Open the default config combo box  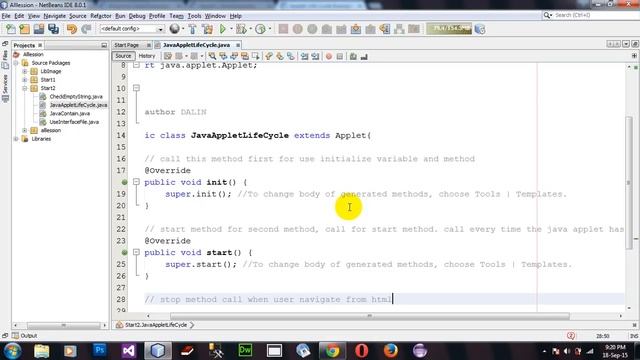[x=131, y=29]
